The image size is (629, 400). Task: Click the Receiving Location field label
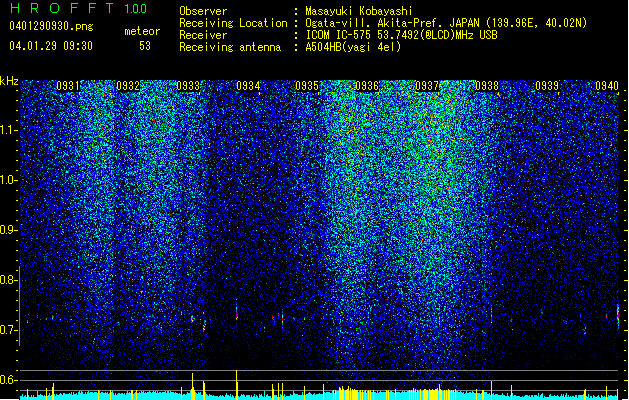(x=233, y=23)
